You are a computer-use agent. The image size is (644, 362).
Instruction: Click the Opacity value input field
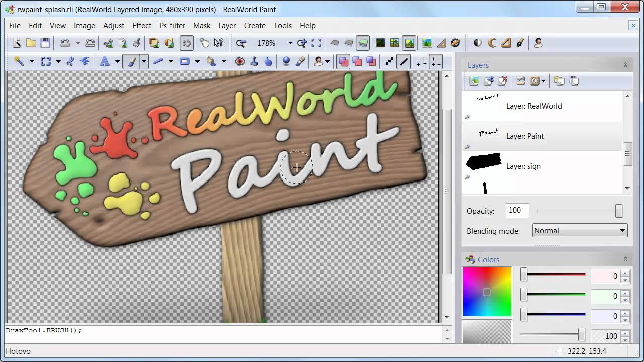coord(516,211)
